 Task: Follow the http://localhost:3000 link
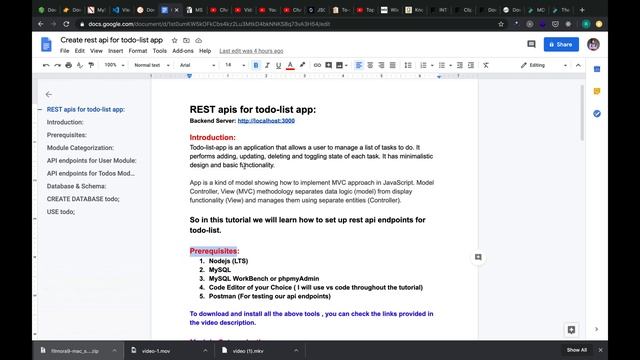click(x=266, y=121)
